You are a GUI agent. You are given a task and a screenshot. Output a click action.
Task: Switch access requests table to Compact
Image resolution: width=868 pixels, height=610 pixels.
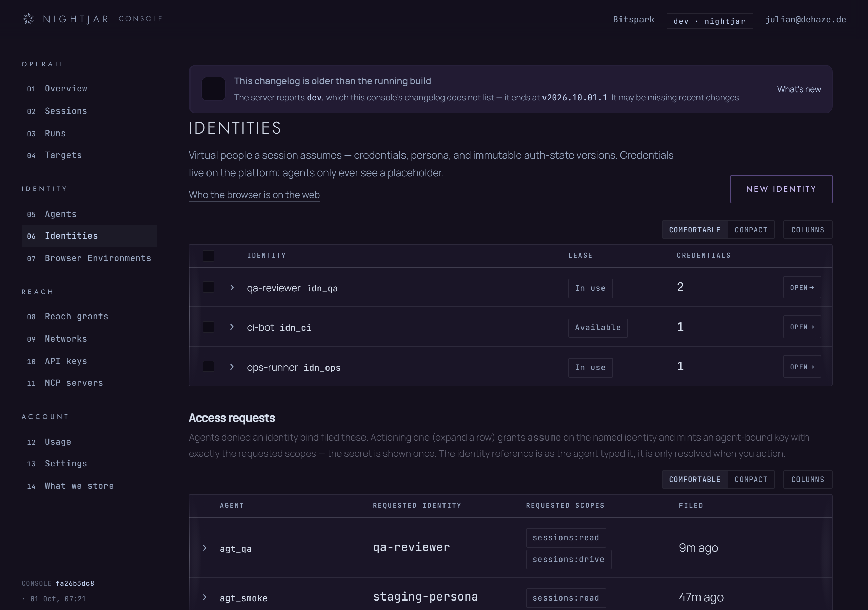coord(751,479)
